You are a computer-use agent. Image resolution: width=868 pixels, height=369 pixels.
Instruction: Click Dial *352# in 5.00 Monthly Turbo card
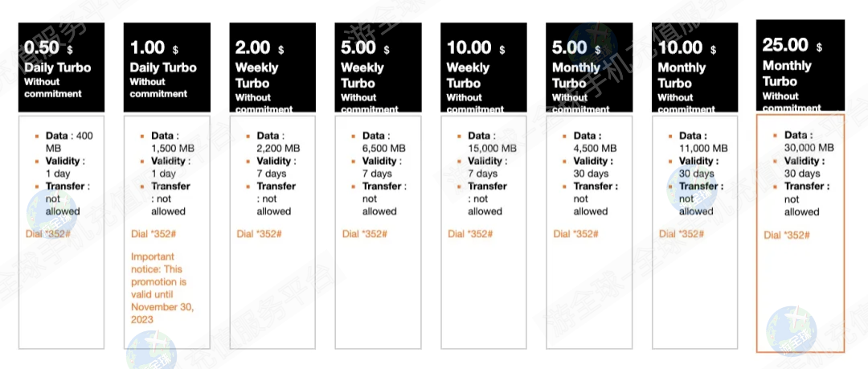pos(576,234)
